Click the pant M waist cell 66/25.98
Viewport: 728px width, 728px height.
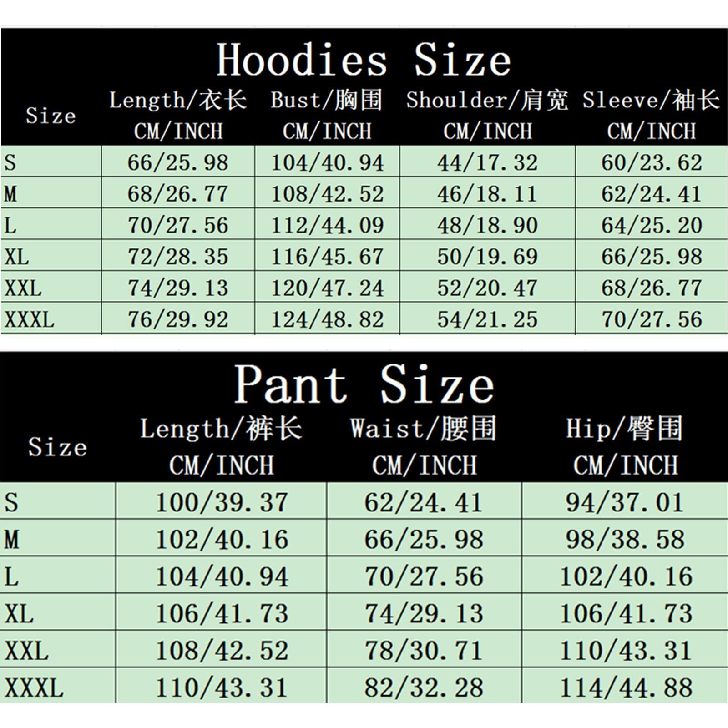tap(424, 539)
